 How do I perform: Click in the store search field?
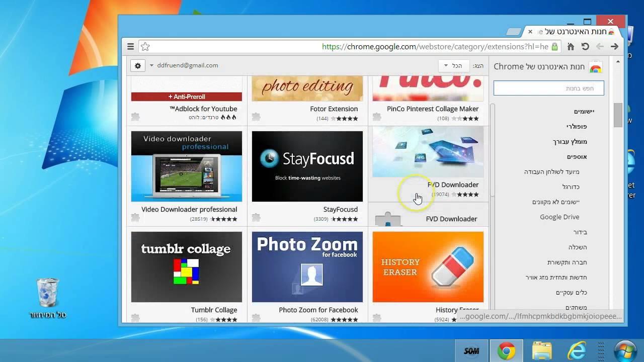pyautogui.click(x=549, y=88)
